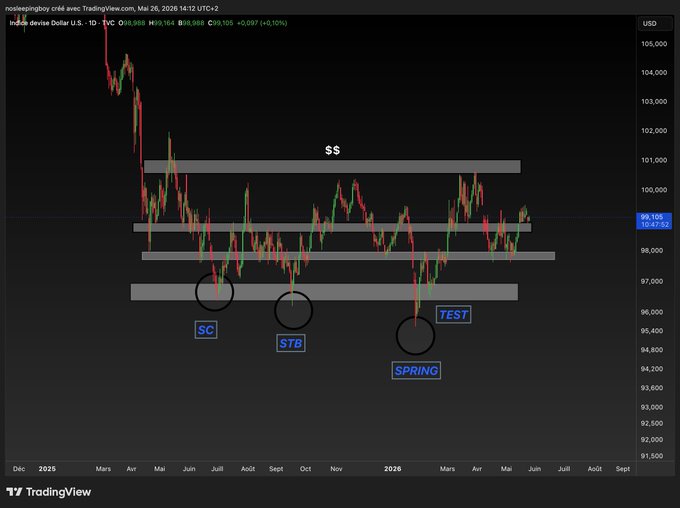
Task: Click the 92,000 price axis label
Action: click(x=652, y=439)
